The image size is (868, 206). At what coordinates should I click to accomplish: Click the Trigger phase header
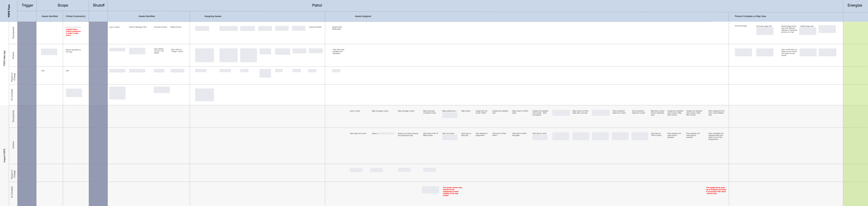(x=27, y=5)
